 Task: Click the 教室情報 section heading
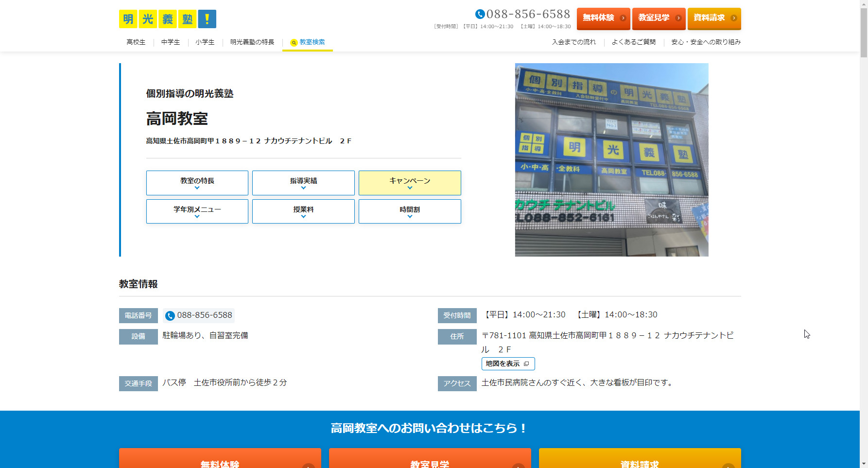[x=139, y=284]
